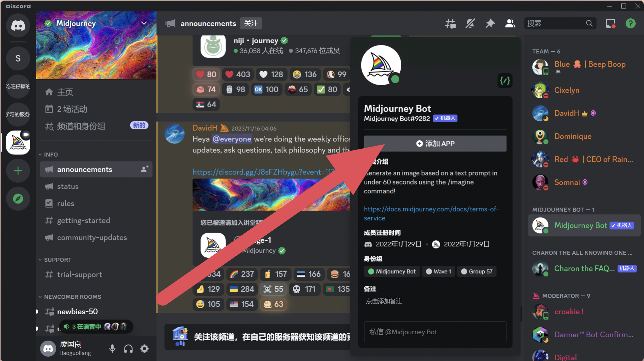Click the 添加 APP button
The height and width of the screenshot is (361, 644).
(x=435, y=143)
